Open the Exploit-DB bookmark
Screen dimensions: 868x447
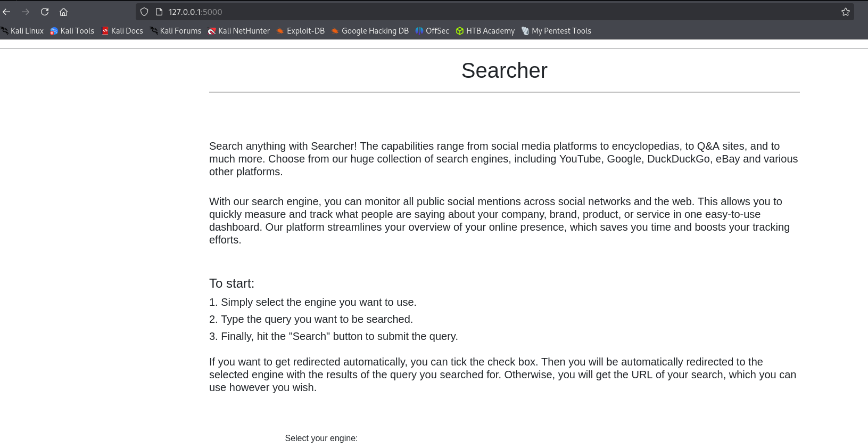(x=301, y=31)
